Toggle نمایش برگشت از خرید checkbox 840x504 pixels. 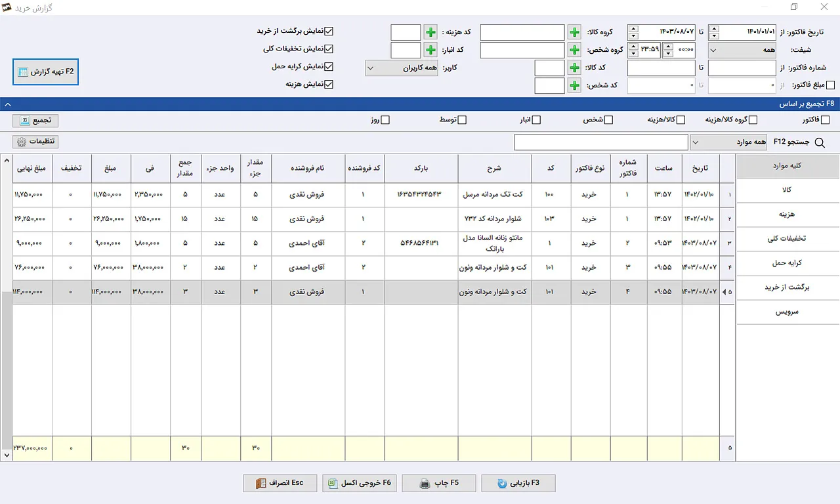(329, 31)
